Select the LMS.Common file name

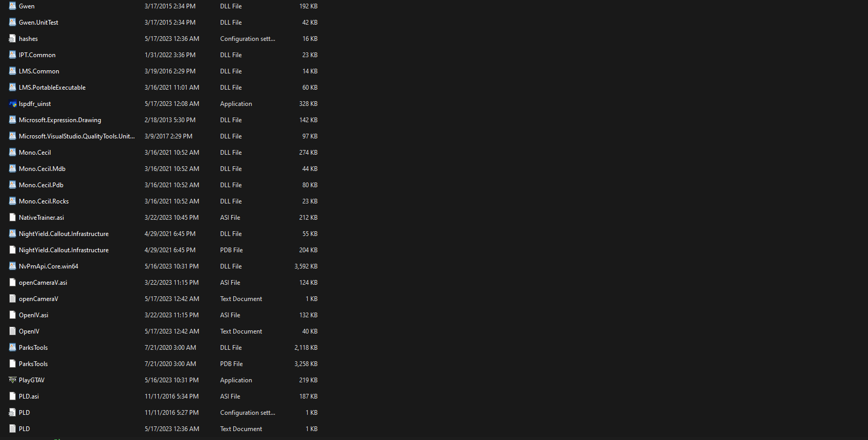pos(39,71)
